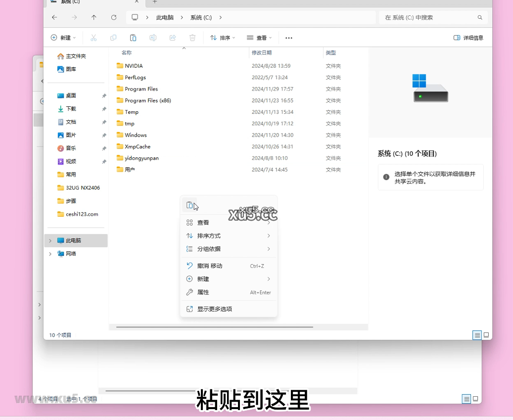Open the 新建 dropdown in the toolbar
Viewport: 513px width, 420px height.
(x=63, y=37)
